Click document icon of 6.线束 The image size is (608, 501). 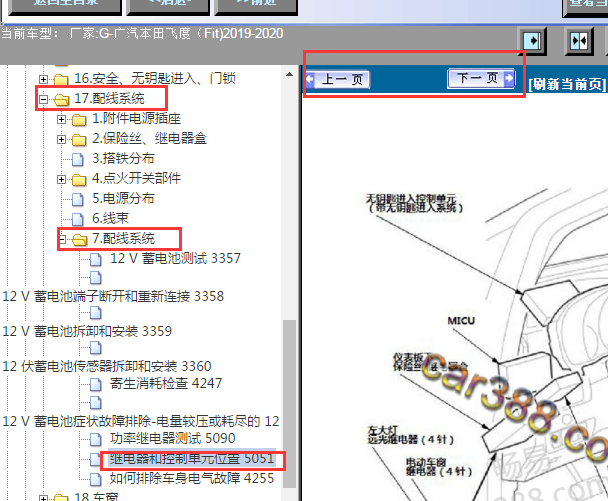point(78,219)
